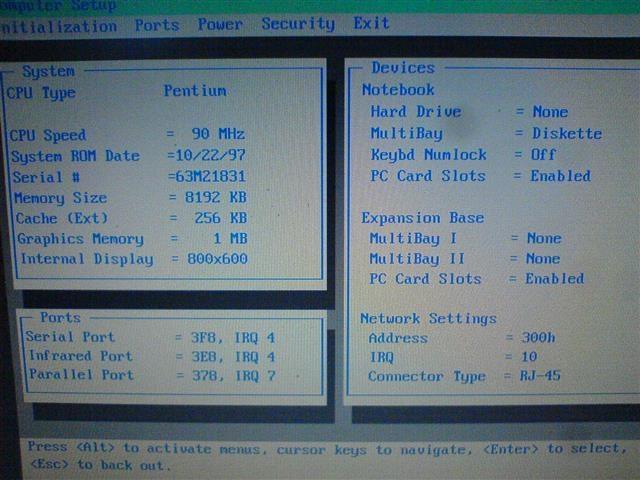Select MultiBay II value None
This screenshot has height=480, width=640.
[543, 258]
